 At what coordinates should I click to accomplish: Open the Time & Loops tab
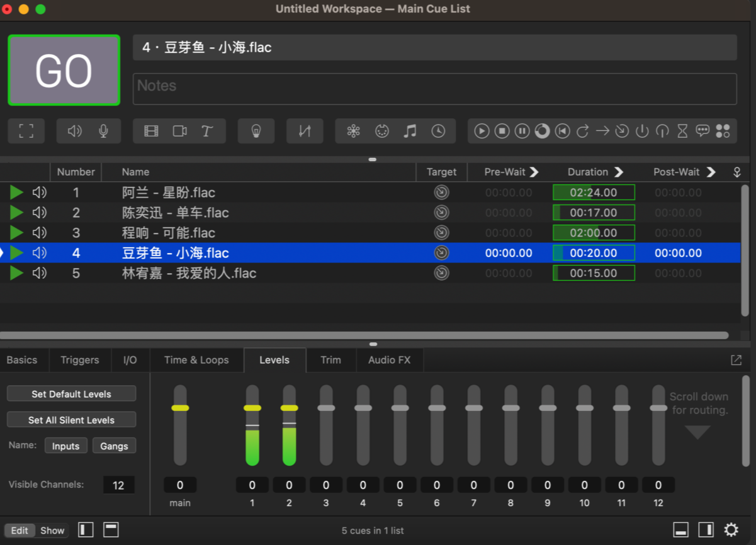[196, 360]
